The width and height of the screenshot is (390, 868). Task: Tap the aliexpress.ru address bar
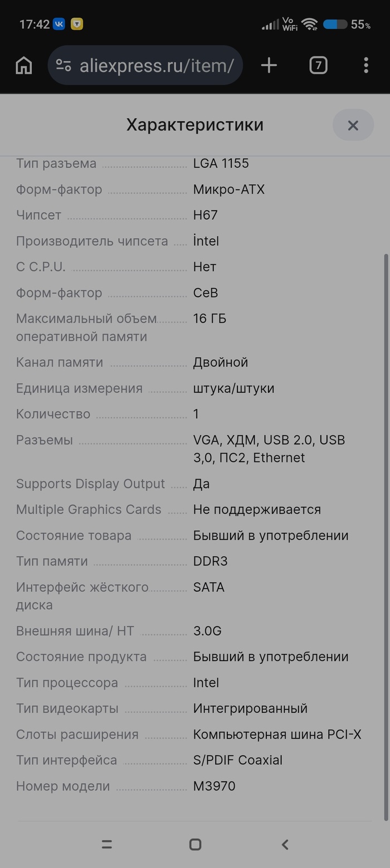[157, 66]
